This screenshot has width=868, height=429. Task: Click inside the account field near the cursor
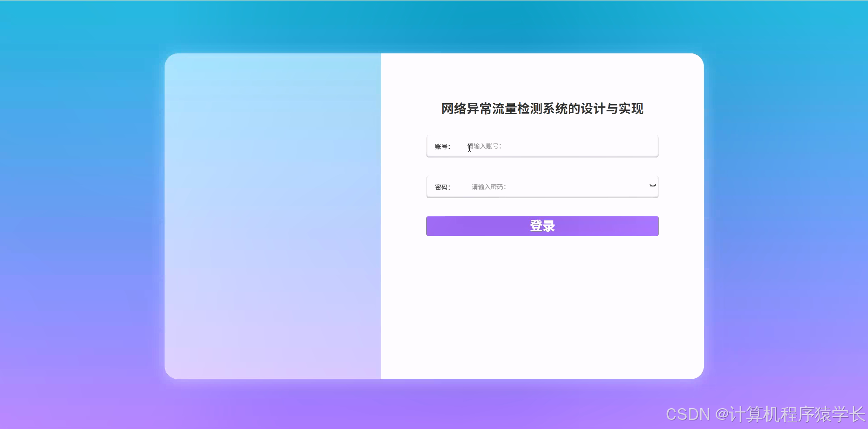(x=470, y=148)
